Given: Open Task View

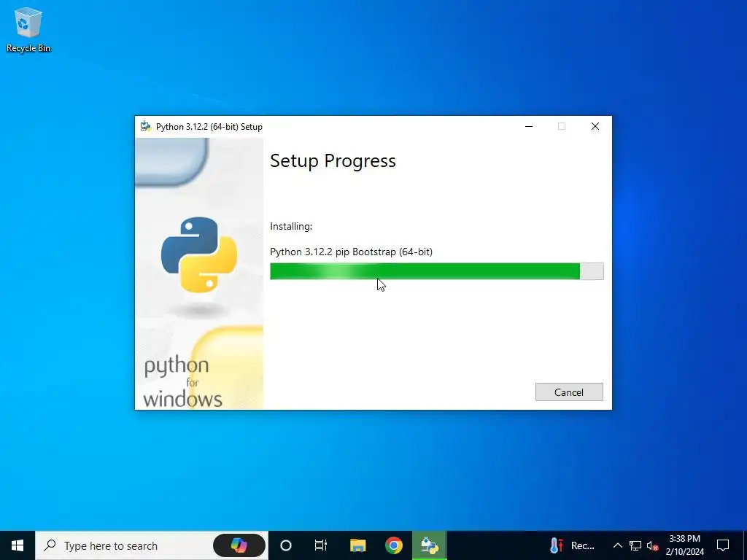Looking at the screenshot, I should click(321, 545).
